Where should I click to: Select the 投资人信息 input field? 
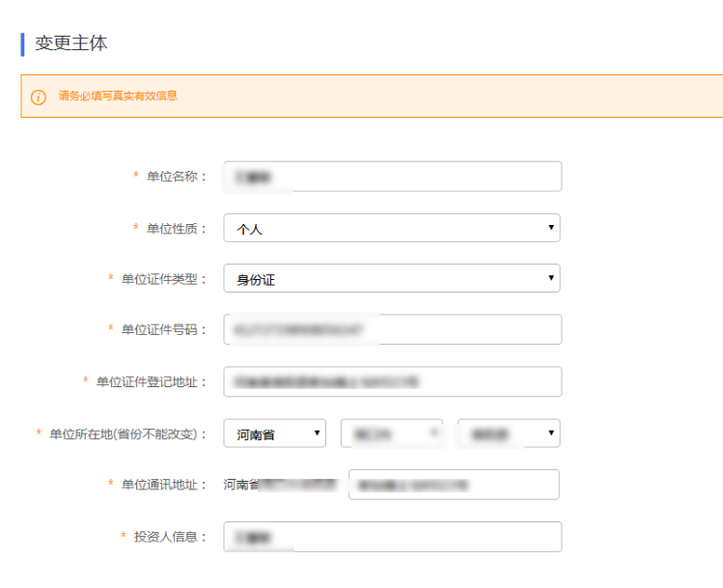[x=392, y=536]
